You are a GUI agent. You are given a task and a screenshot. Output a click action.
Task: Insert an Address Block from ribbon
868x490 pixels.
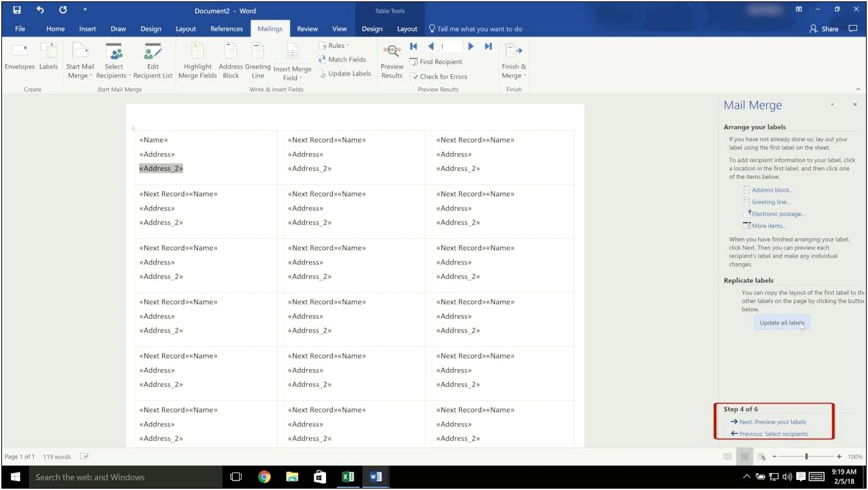(x=231, y=61)
